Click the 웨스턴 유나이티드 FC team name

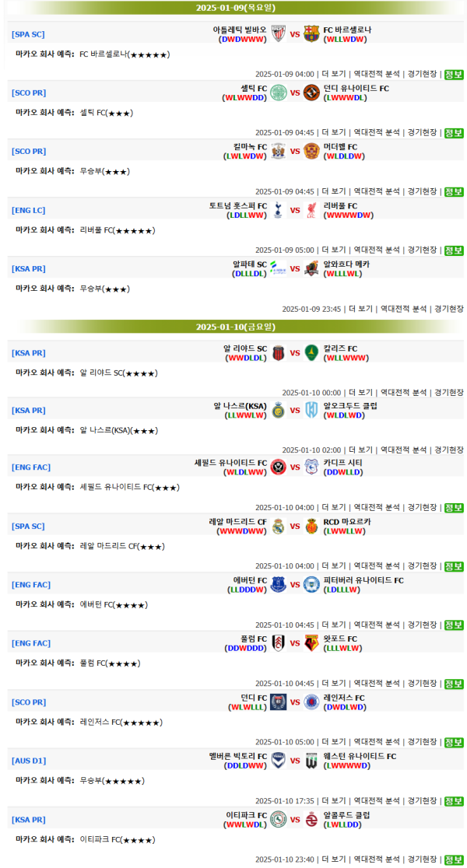(360, 756)
